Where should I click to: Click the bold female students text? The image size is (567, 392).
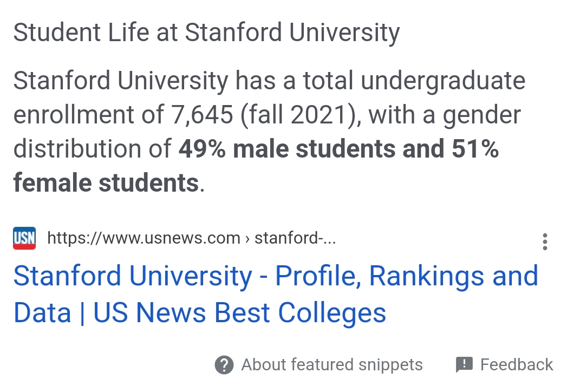tap(106, 183)
